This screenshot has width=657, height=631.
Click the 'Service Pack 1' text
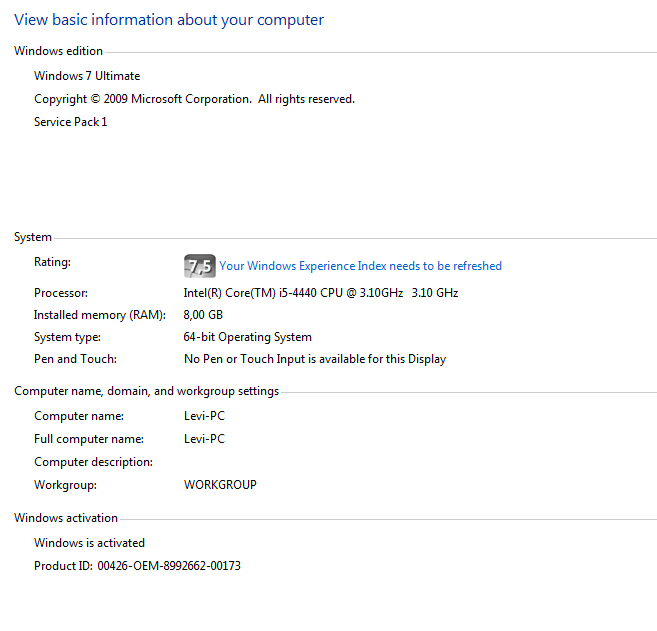(x=70, y=122)
